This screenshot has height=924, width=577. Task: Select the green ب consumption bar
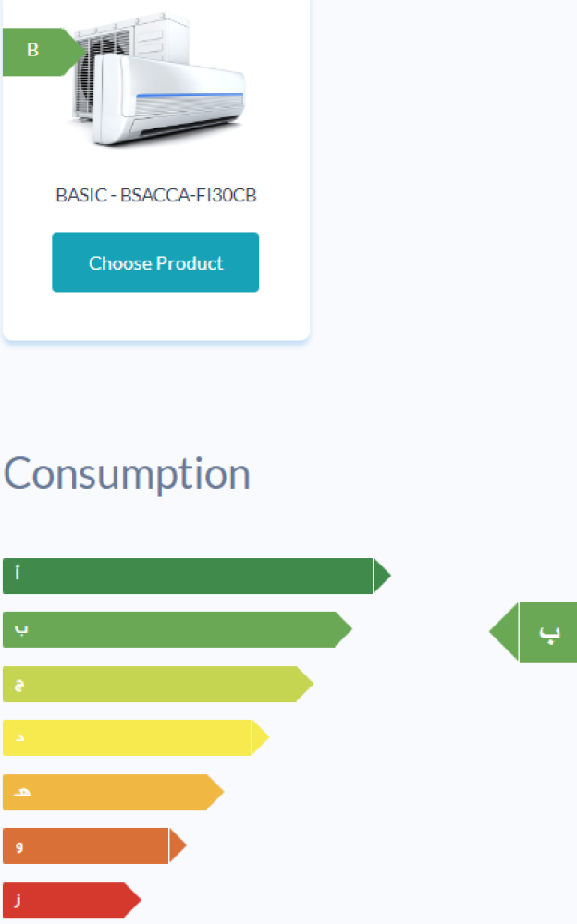tap(177, 629)
